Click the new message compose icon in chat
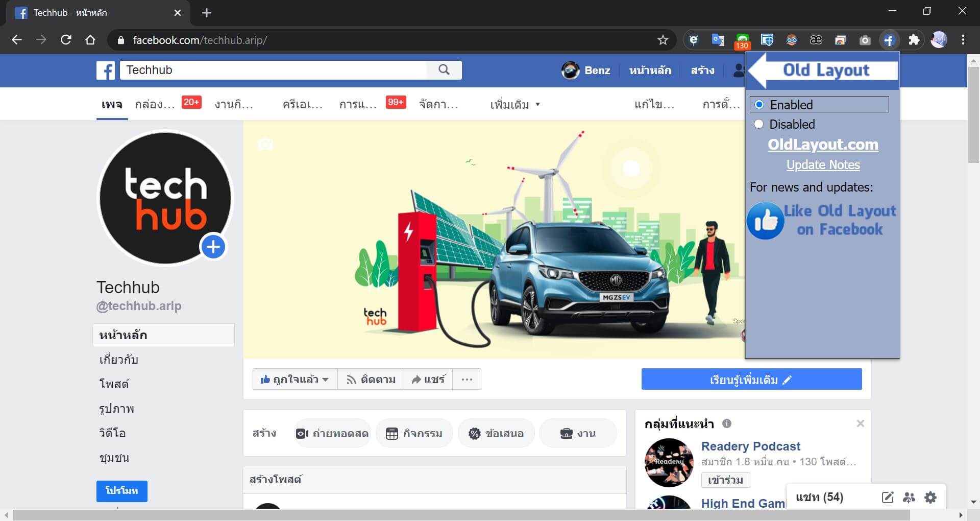Viewport: 980px width, 521px height. coord(888,498)
